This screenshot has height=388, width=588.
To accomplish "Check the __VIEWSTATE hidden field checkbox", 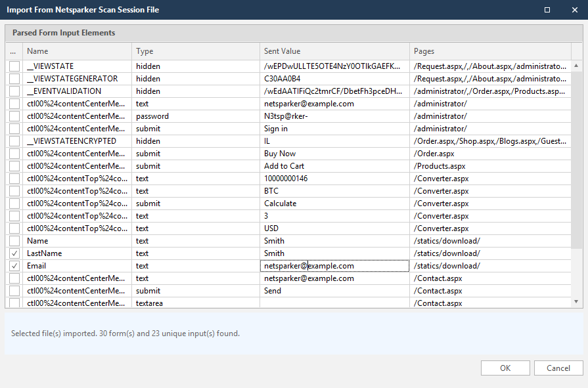I will pos(14,66).
